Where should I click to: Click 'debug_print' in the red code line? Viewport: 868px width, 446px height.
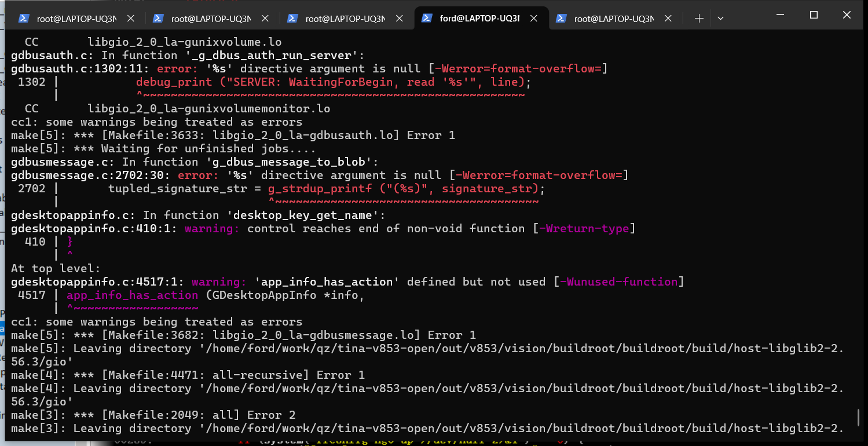pos(174,82)
